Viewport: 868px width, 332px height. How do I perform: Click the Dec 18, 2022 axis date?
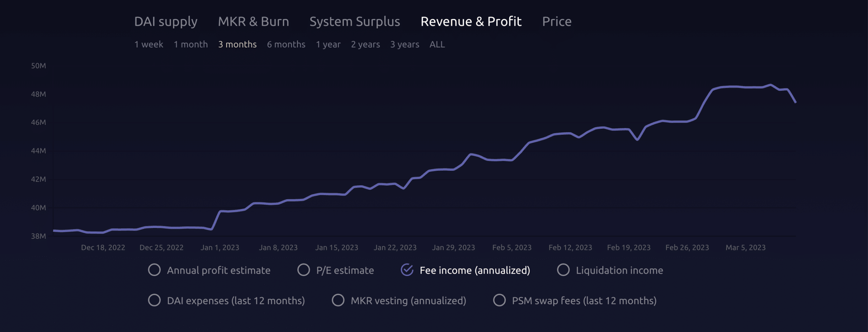click(103, 248)
